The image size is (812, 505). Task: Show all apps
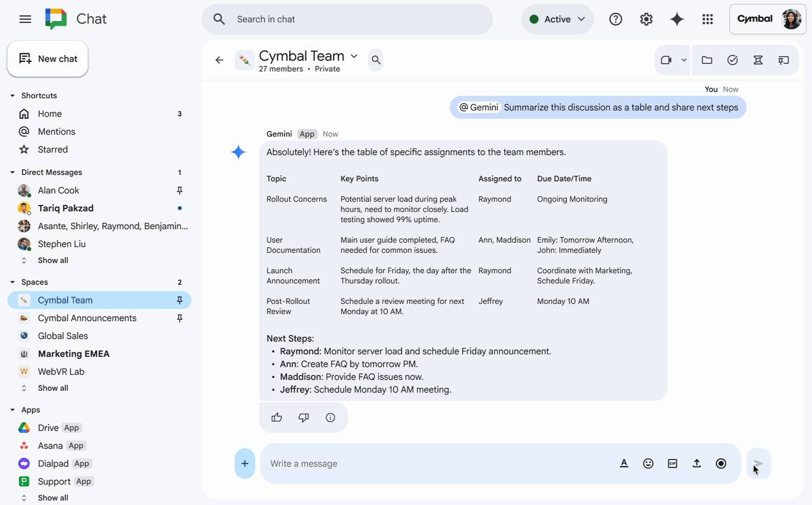point(52,498)
